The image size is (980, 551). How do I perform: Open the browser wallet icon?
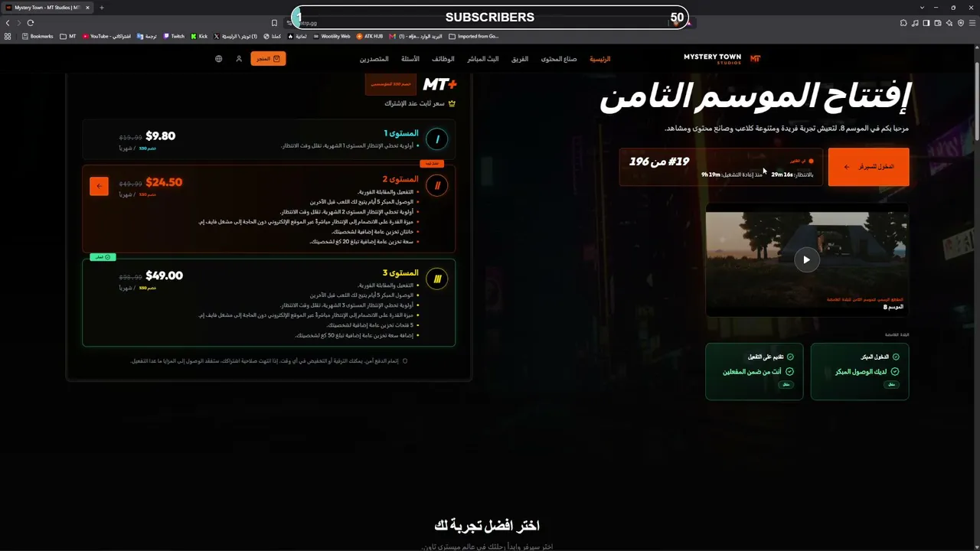pyautogui.click(x=938, y=23)
